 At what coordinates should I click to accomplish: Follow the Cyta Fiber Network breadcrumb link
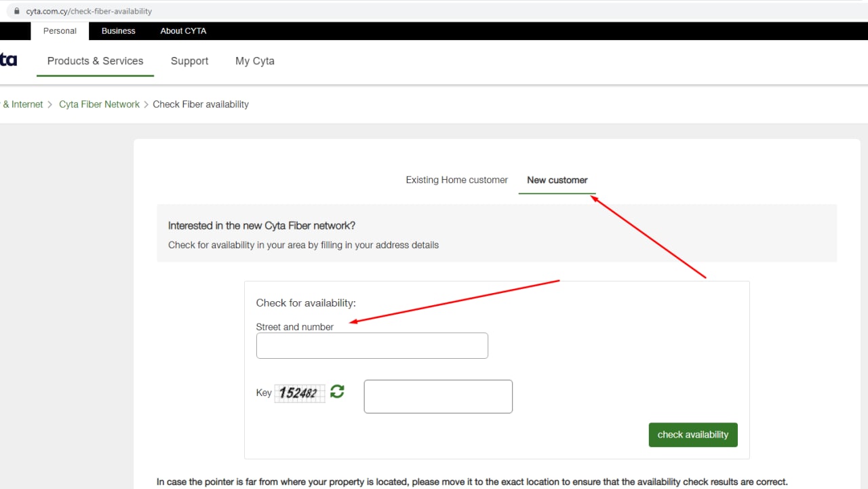pyautogui.click(x=99, y=104)
